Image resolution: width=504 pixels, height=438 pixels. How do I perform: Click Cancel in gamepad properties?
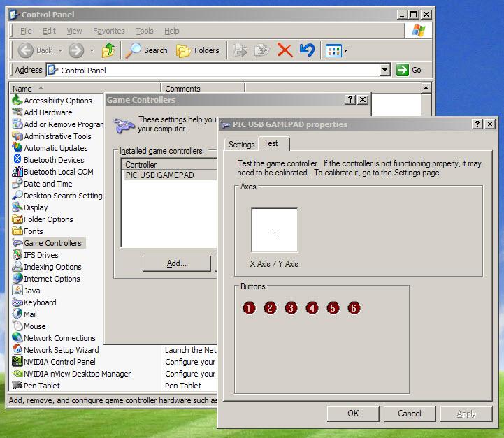pyautogui.click(x=410, y=414)
